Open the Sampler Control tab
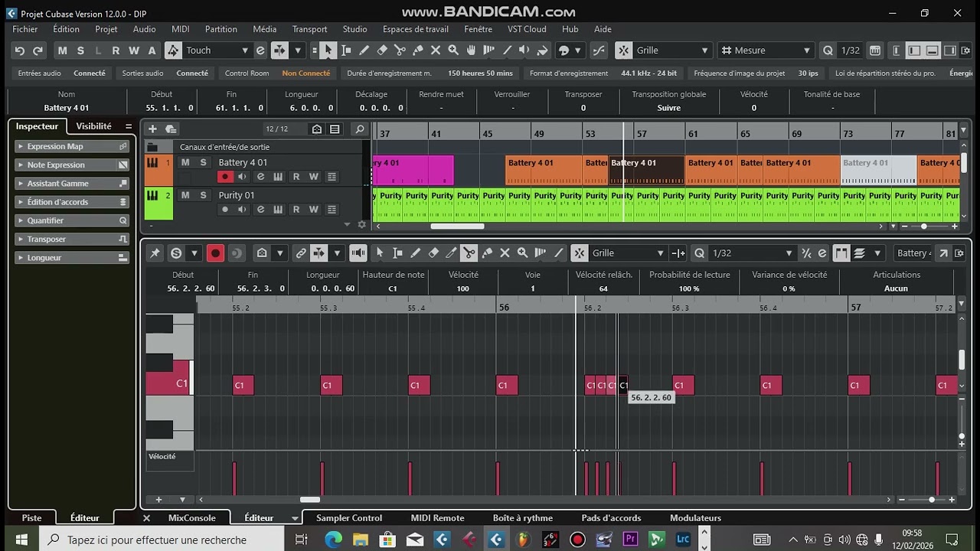 coord(349,518)
